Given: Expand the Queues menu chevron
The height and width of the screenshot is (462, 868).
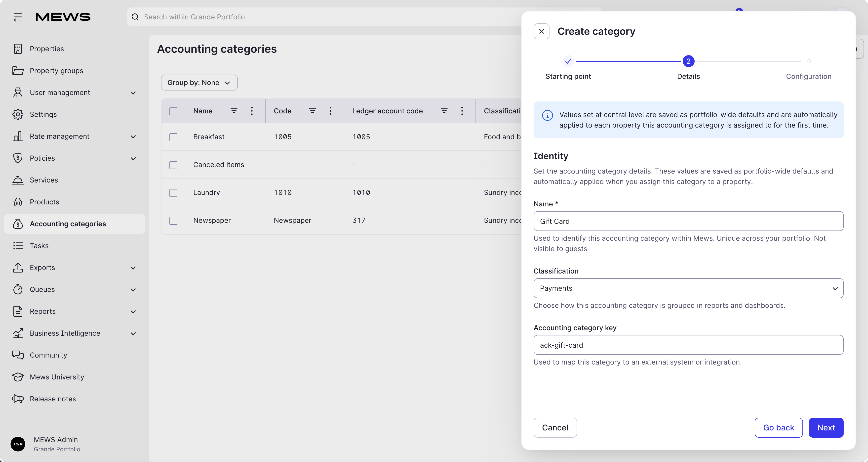Looking at the screenshot, I should tap(133, 290).
